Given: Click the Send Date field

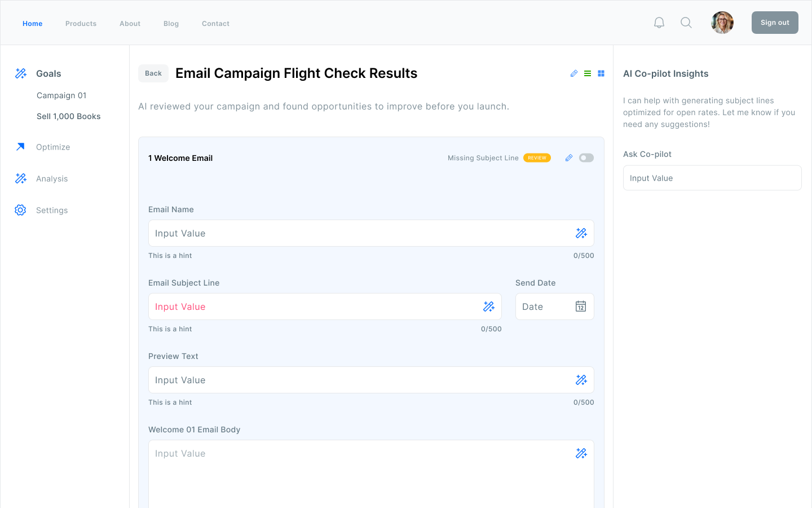Looking at the screenshot, I should 555,306.
